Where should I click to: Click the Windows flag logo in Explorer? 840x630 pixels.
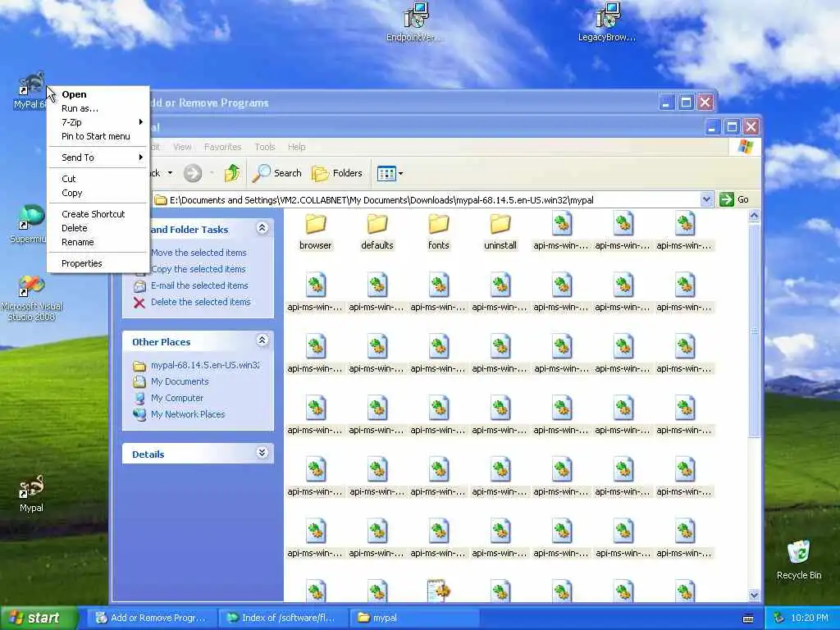(x=745, y=147)
